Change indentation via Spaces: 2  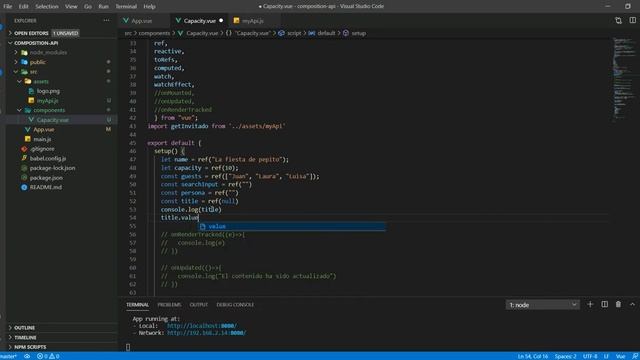tap(565, 356)
